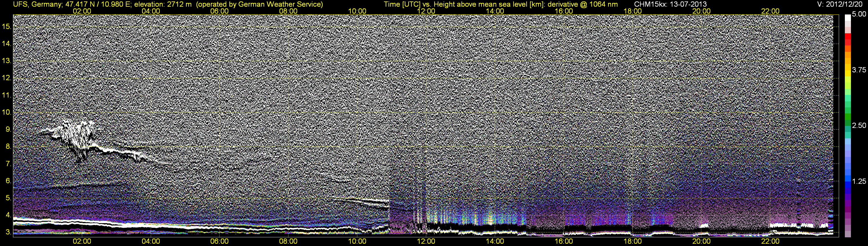Image resolution: width=868 pixels, height=246 pixels.
Task: Click the 5 km height axis label
Action: coord(8,198)
